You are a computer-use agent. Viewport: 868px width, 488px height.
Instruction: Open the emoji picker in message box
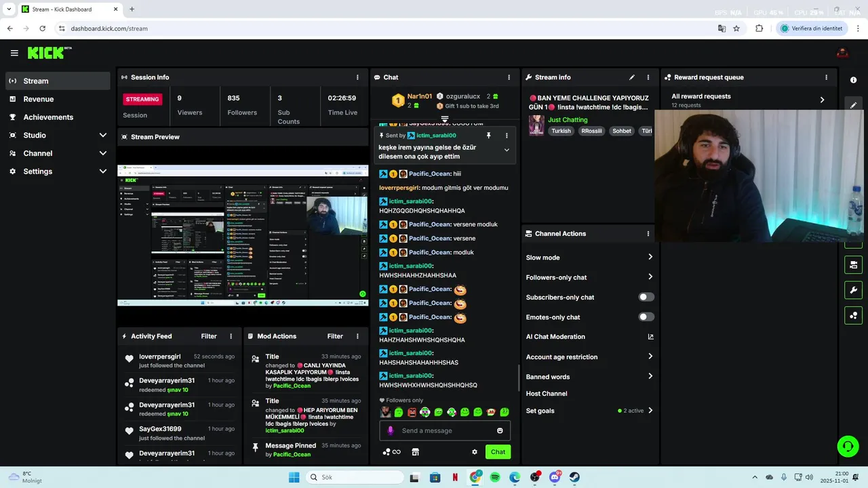pyautogui.click(x=500, y=430)
